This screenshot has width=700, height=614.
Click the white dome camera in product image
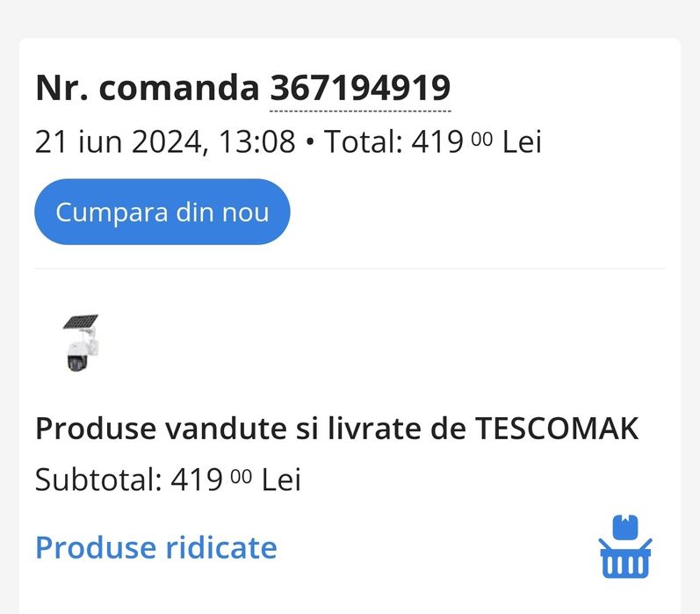pos(77,358)
